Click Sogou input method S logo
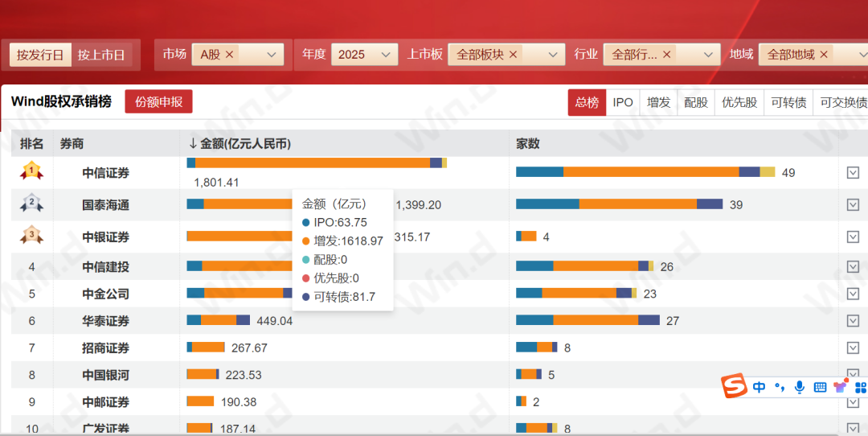This screenshot has height=436, width=868. (x=734, y=386)
